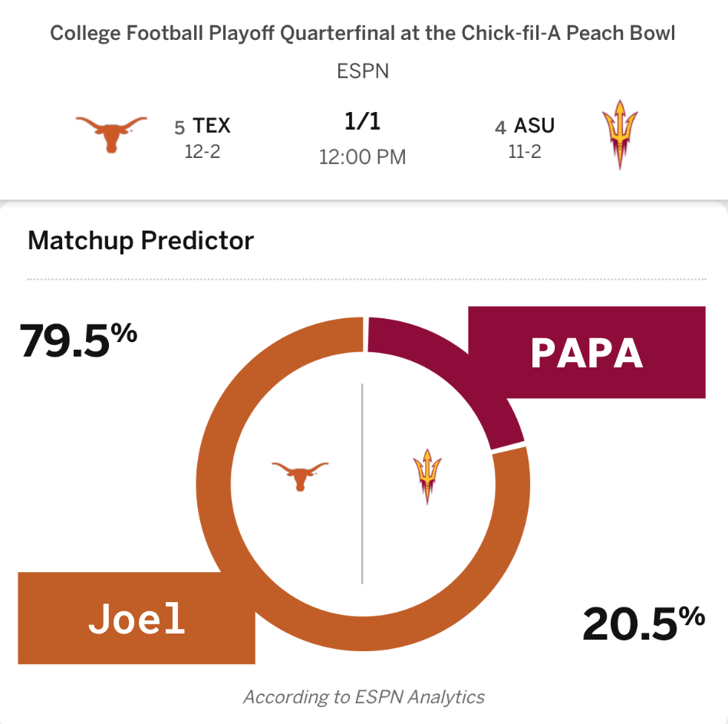The height and width of the screenshot is (724, 728).
Task: Click the According to ESPN Analytics caption
Action: 364,696
